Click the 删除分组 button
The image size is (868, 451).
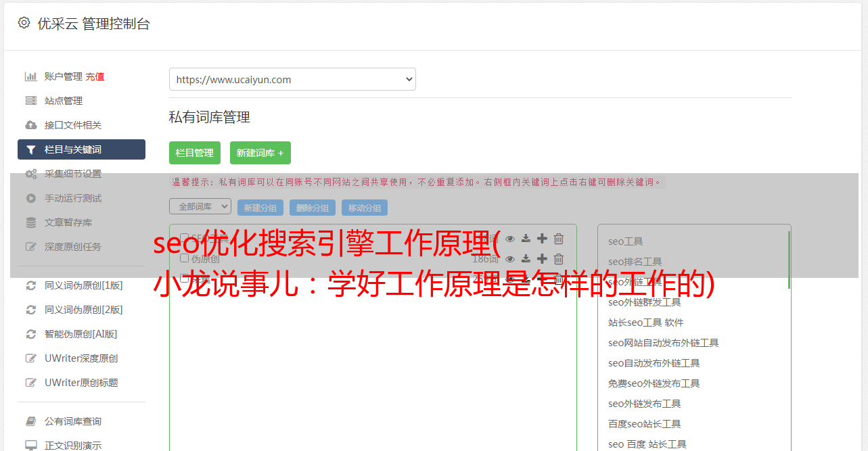(313, 208)
